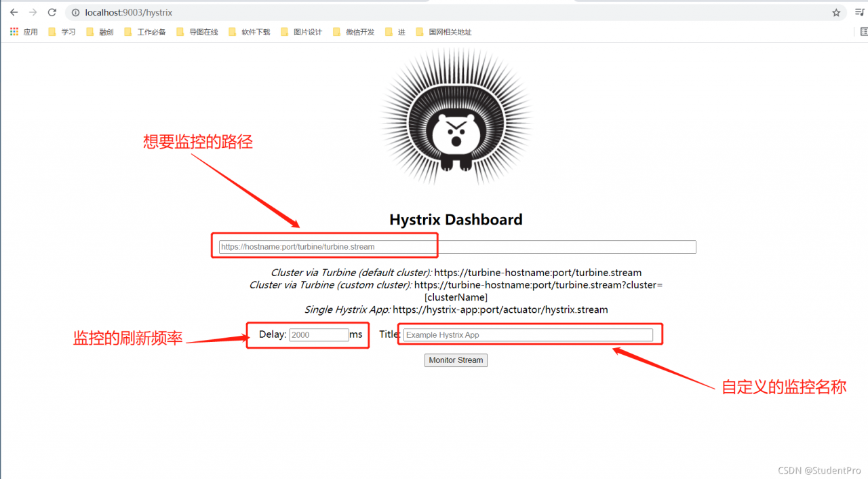Focus the address bar showing localhost:9003/hystrix
868x479 pixels.
point(454,12)
